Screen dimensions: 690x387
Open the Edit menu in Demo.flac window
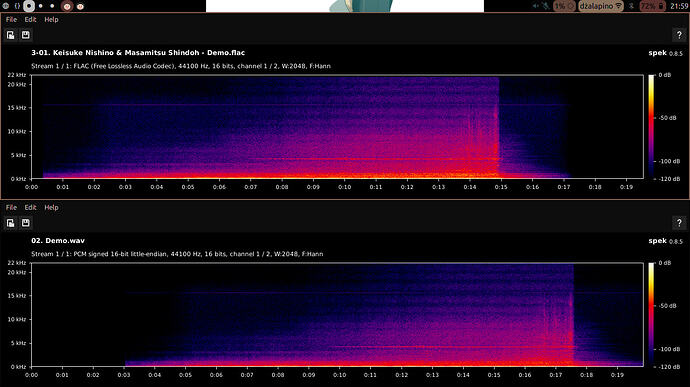(x=30, y=19)
